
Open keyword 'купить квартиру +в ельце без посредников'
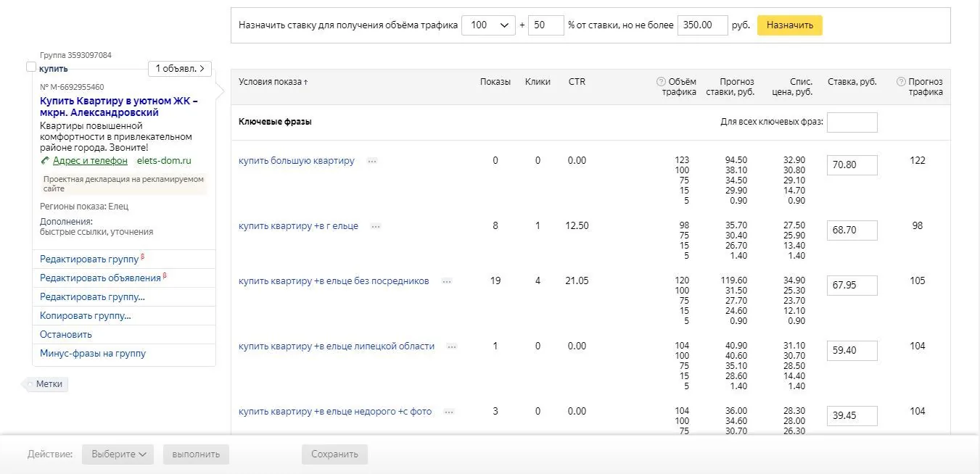334,281
